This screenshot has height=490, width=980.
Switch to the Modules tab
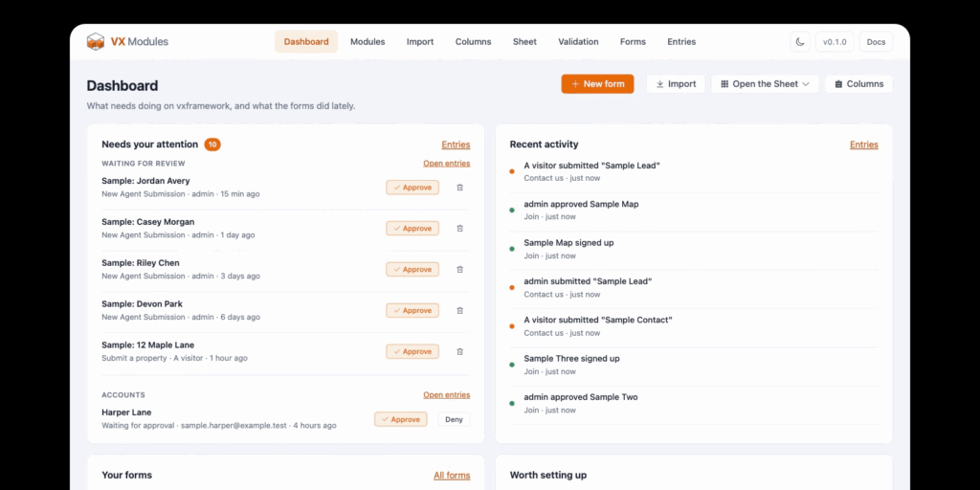point(367,42)
